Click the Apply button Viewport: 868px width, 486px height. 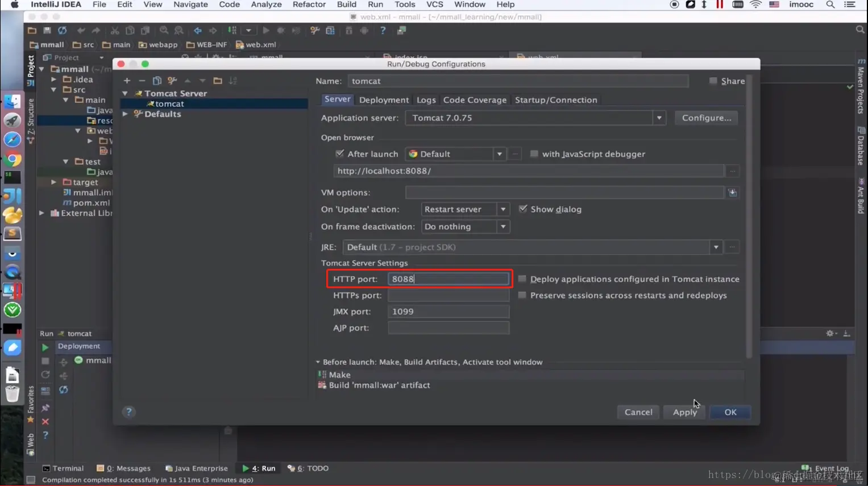pos(684,412)
